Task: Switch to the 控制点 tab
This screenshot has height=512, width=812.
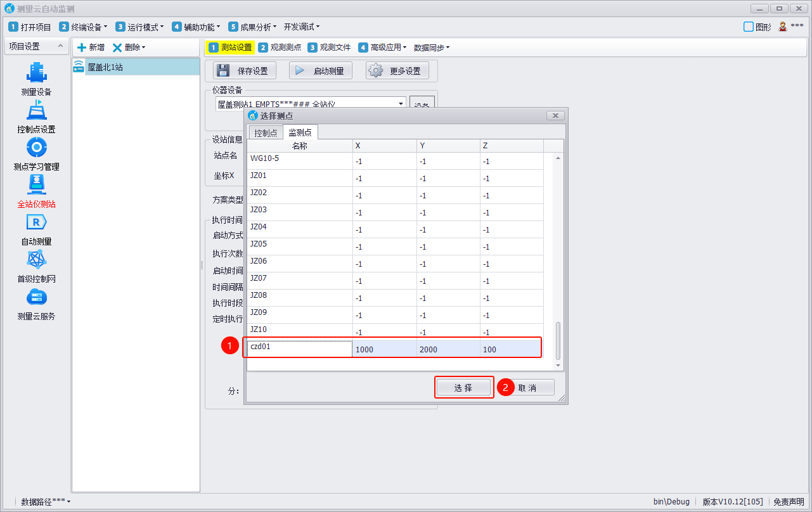Action: tap(266, 133)
